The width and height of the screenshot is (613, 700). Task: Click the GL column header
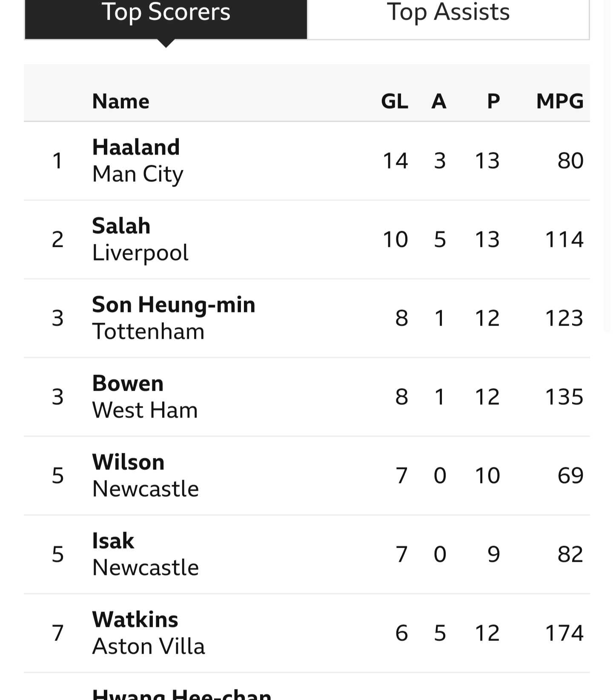tap(395, 101)
